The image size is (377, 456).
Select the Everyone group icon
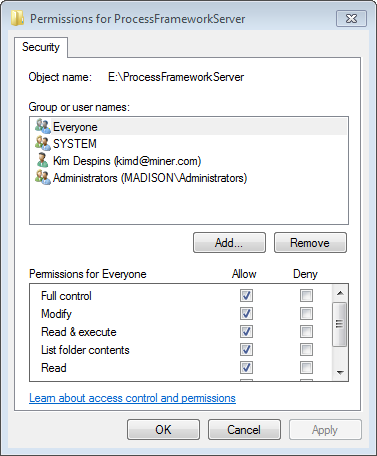[43, 126]
